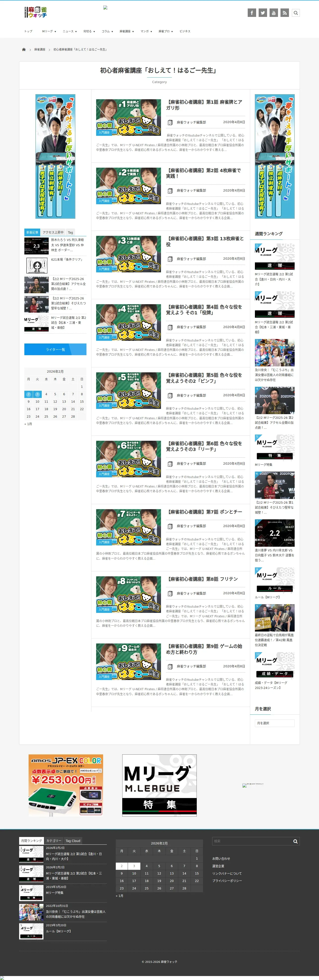Open the large Mリーグ 特集 banner
Screen dimensions: 319x980
click(159, 785)
